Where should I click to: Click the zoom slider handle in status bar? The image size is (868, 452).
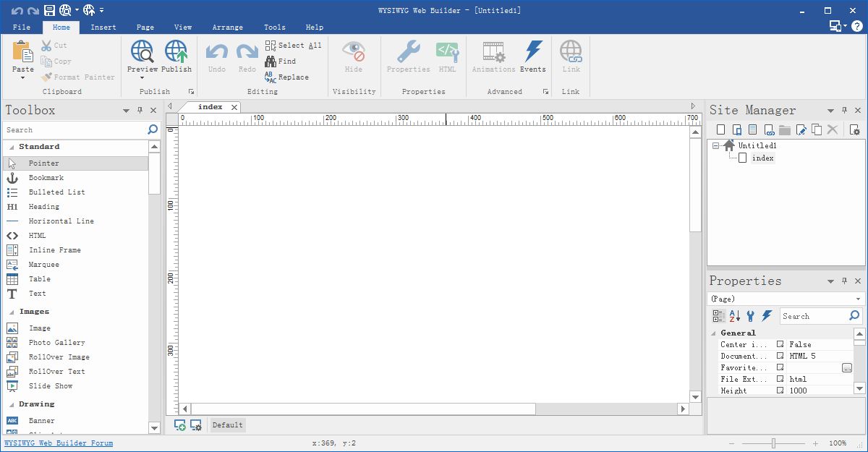[x=773, y=443]
